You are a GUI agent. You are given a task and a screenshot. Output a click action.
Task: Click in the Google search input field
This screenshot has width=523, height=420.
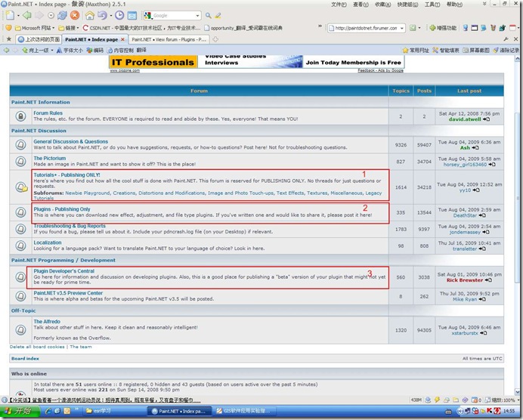[173, 16]
